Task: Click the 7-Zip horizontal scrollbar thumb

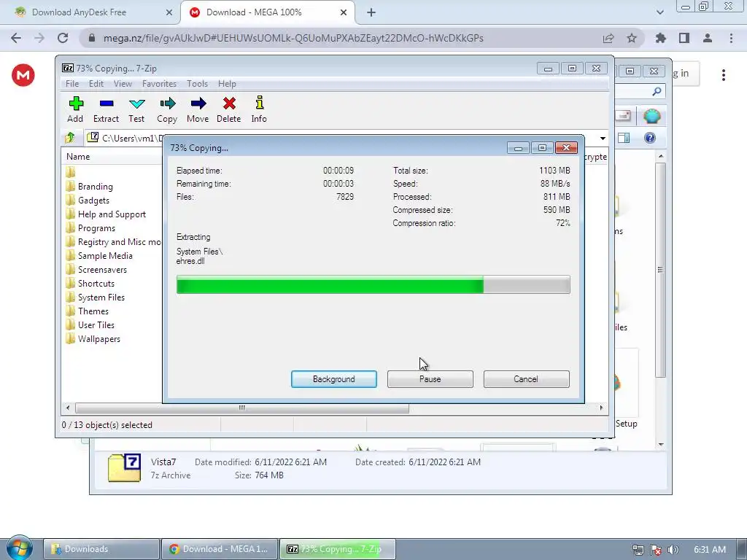Action: [242, 408]
